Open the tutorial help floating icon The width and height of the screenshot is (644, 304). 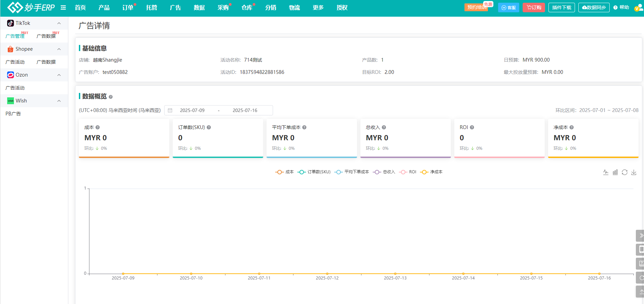pyautogui.click(x=641, y=263)
